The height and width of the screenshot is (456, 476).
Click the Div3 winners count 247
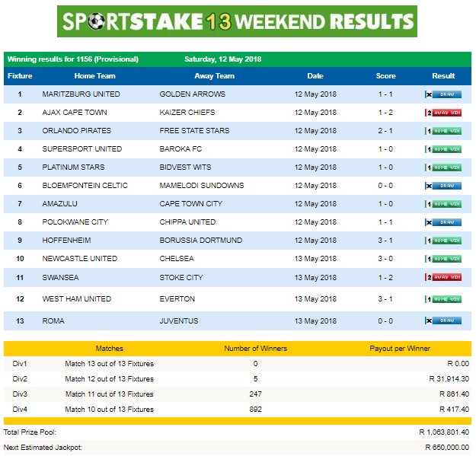[x=256, y=394]
